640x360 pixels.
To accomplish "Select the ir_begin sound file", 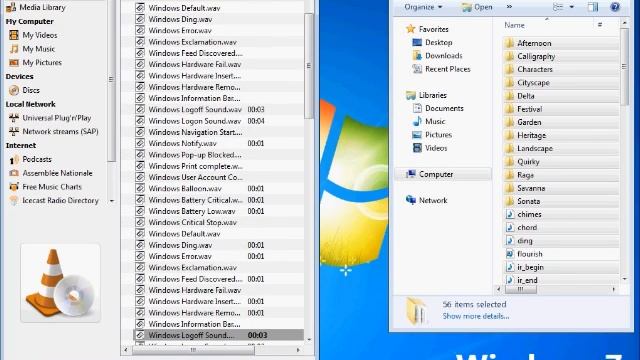I will (561, 267).
